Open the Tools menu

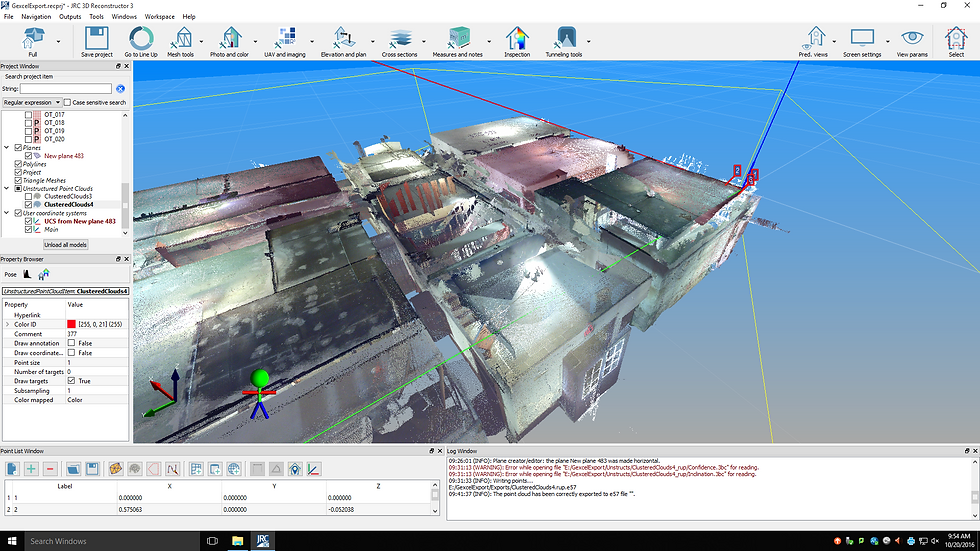(96, 17)
